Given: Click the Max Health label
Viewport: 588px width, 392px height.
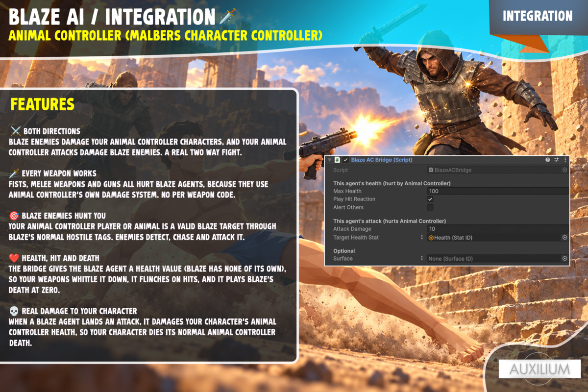Looking at the screenshot, I should [347, 191].
